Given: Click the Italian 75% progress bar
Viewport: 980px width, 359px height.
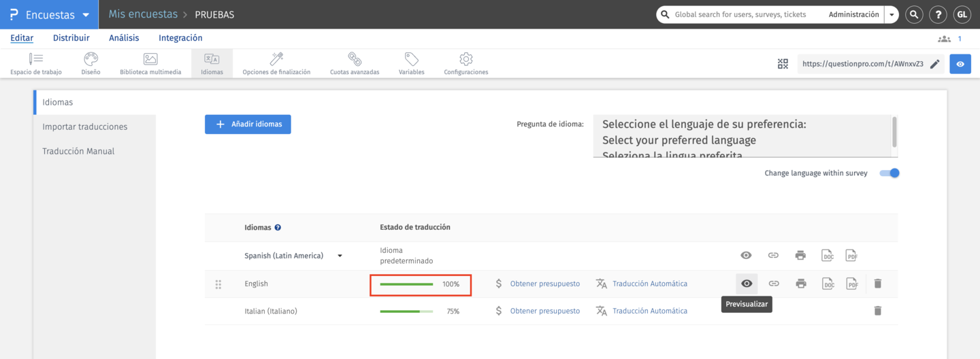Looking at the screenshot, I should tap(406, 311).
